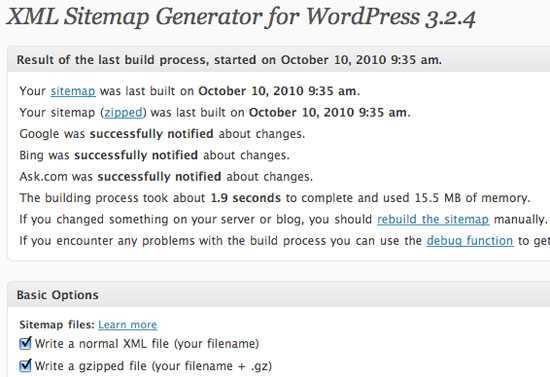
Task: Click the 'Sitemap files:' bold label
Action: [57, 325]
